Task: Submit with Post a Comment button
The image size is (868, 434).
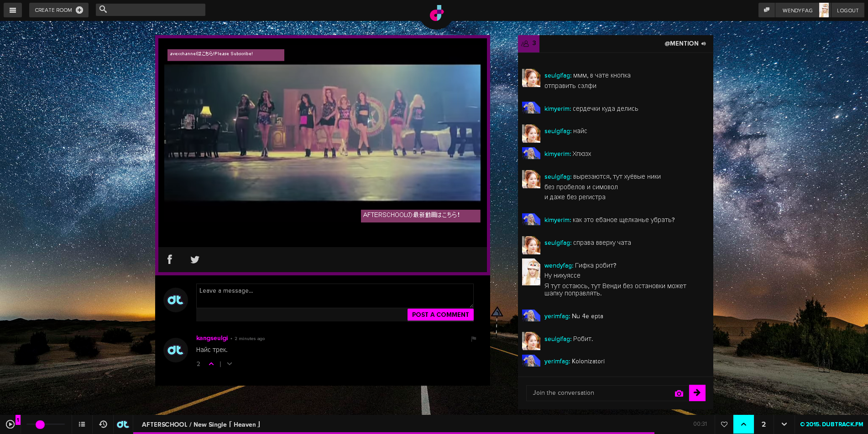Action: coord(440,315)
